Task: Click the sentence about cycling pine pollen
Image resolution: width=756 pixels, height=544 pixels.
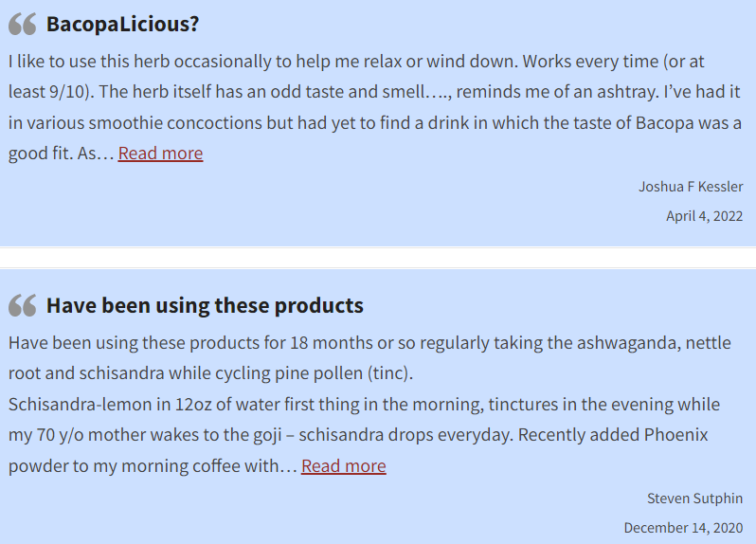Action: pos(210,373)
